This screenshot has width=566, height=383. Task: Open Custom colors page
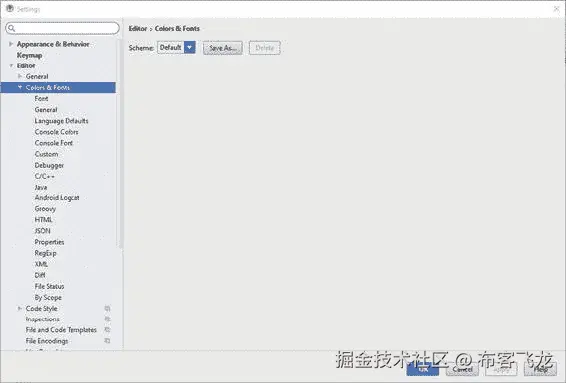[x=47, y=154]
